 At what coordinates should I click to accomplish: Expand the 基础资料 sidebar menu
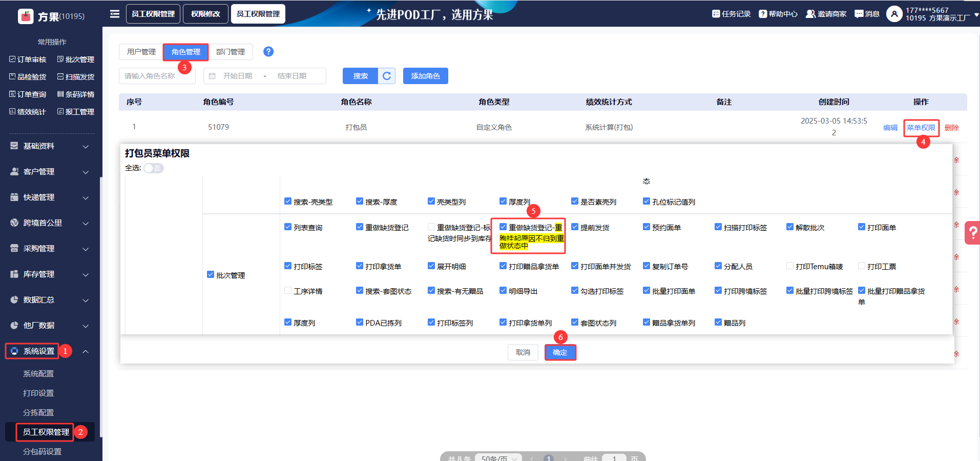(50, 146)
